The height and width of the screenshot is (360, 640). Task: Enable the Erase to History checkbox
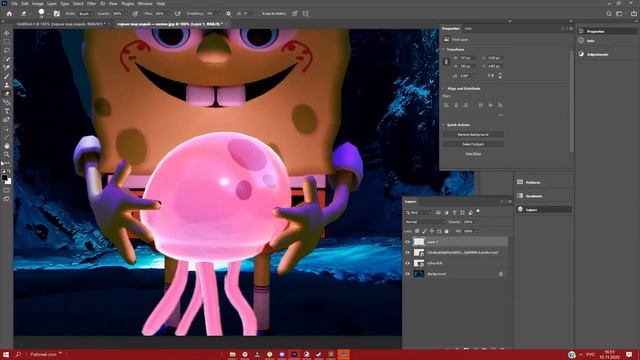click(259, 13)
